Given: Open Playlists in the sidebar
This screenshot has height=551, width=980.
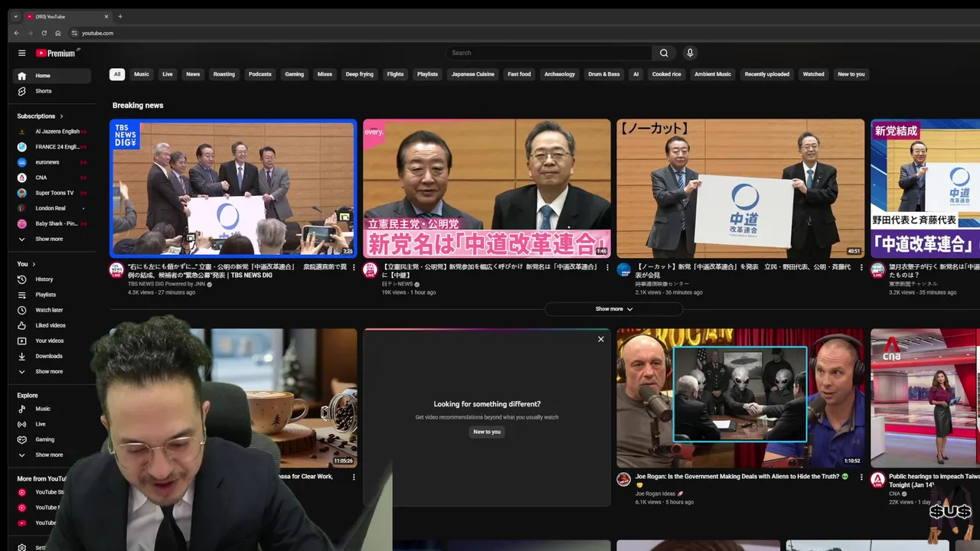Looking at the screenshot, I should (51, 295).
